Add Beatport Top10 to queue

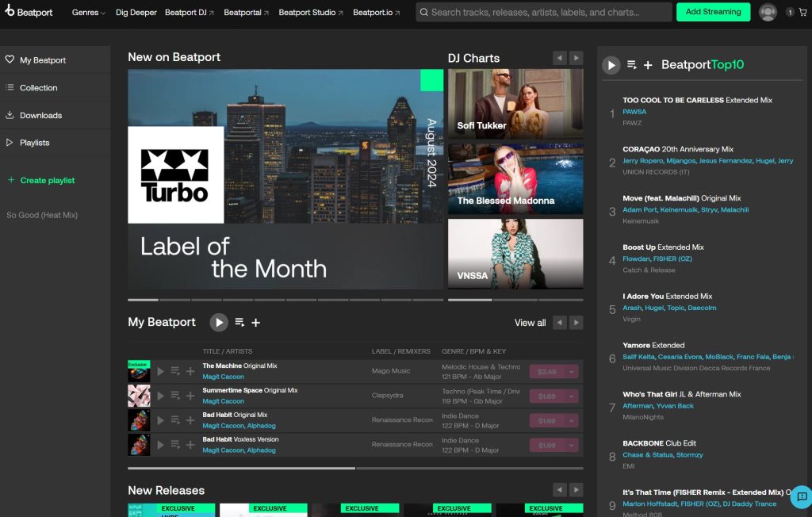(x=632, y=65)
